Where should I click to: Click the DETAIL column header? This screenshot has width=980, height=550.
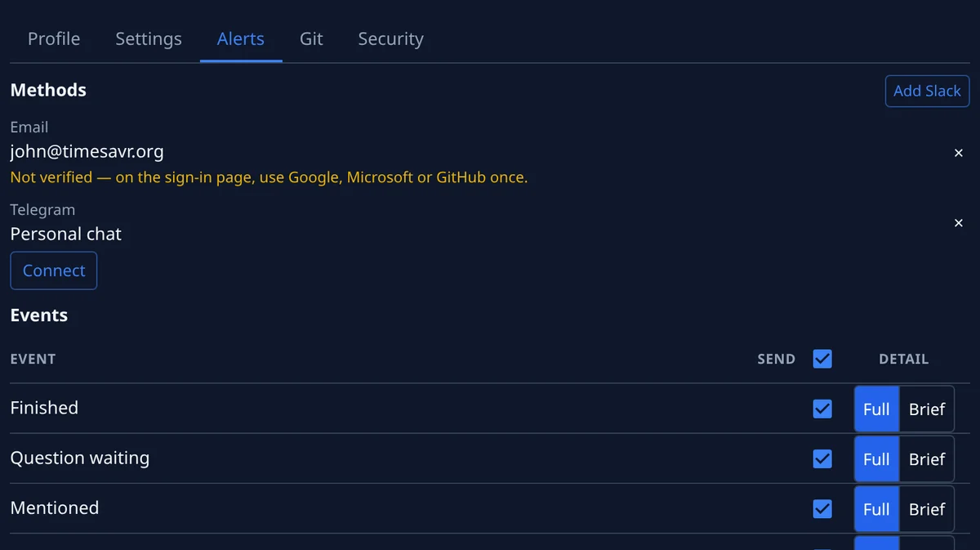[x=903, y=359]
